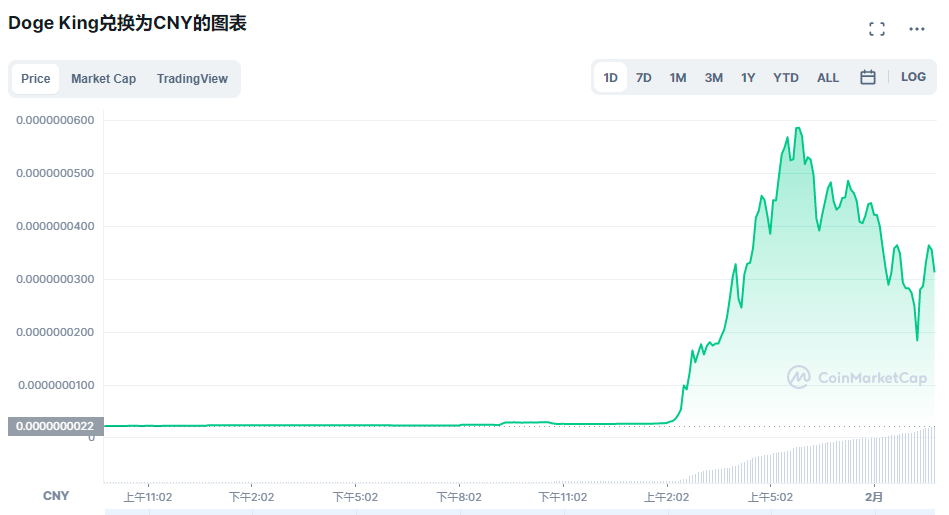Open the TradingView tab
This screenshot has height=515, width=949.
pos(192,79)
